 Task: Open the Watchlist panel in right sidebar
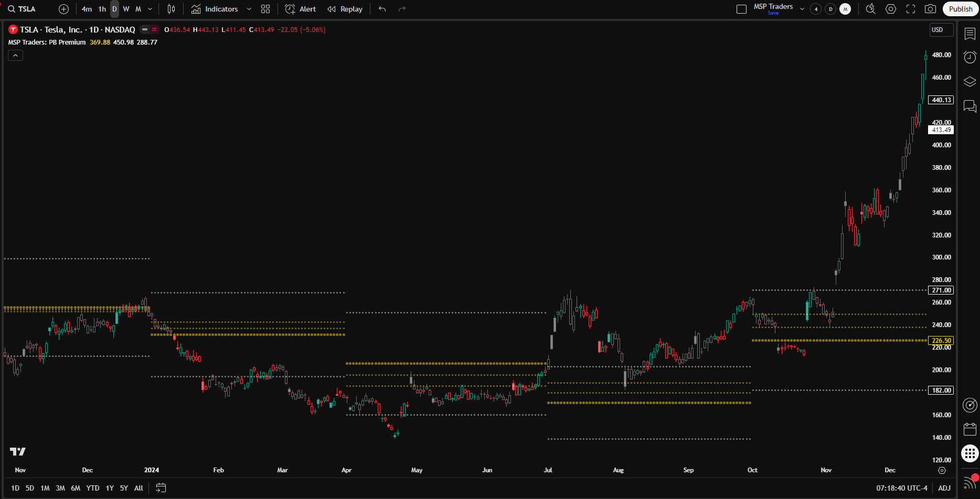point(970,34)
